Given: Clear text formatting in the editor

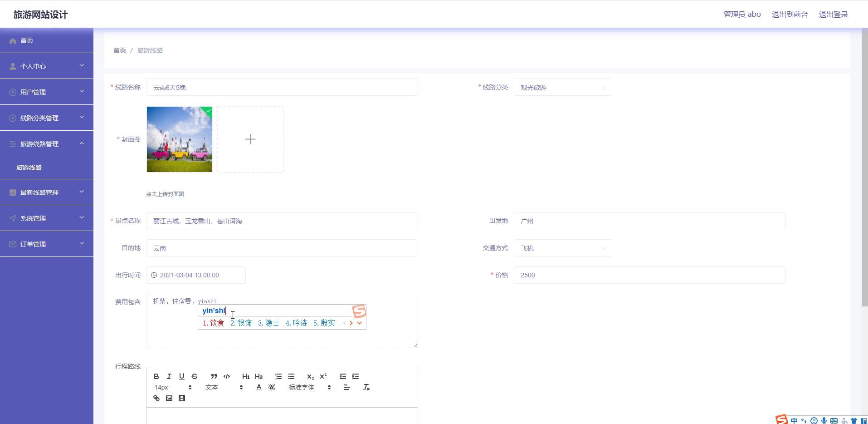Looking at the screenshot, I should (x=366, y=387).
